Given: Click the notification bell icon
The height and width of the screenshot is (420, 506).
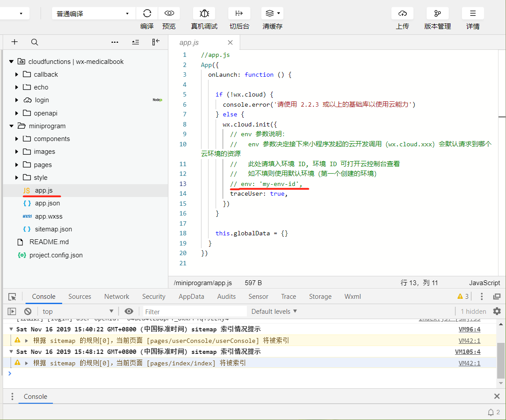Looking at the screenshot, I should (491, 412).
